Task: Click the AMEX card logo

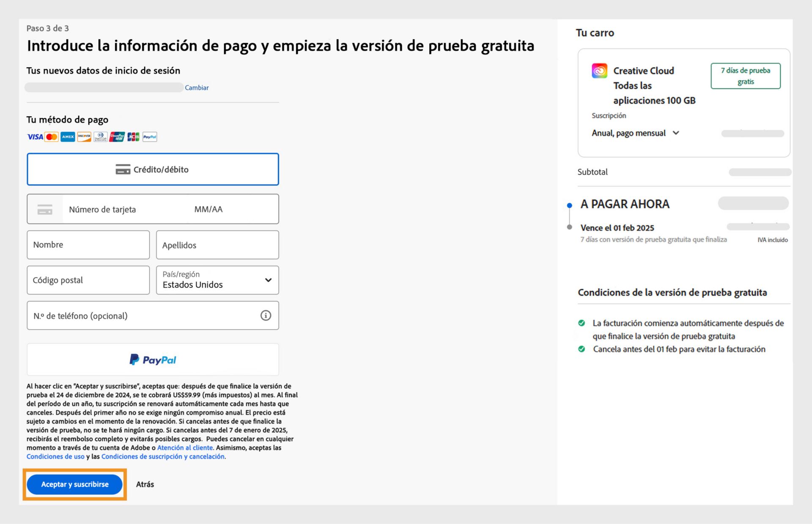Action: [68, 137]
